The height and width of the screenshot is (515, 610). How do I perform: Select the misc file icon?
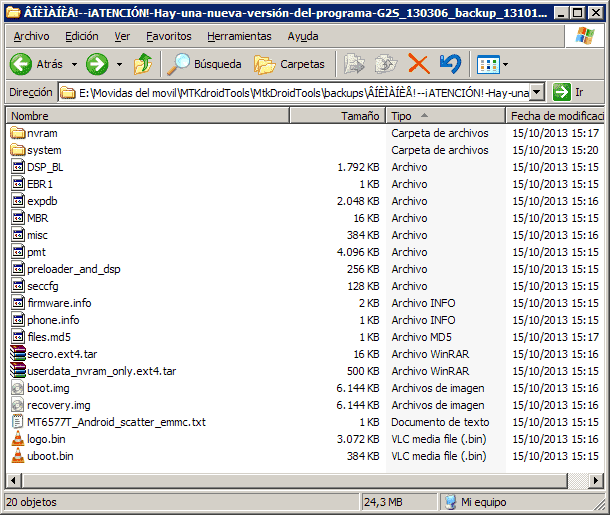pyautogui.click(x=18, y=235)
